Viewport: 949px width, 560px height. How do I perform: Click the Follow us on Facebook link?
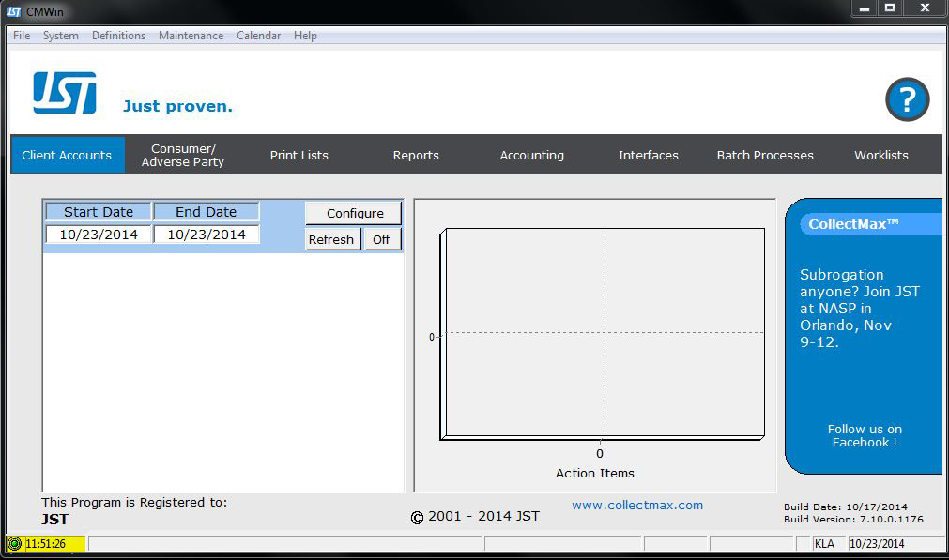[x=865, y=435]
